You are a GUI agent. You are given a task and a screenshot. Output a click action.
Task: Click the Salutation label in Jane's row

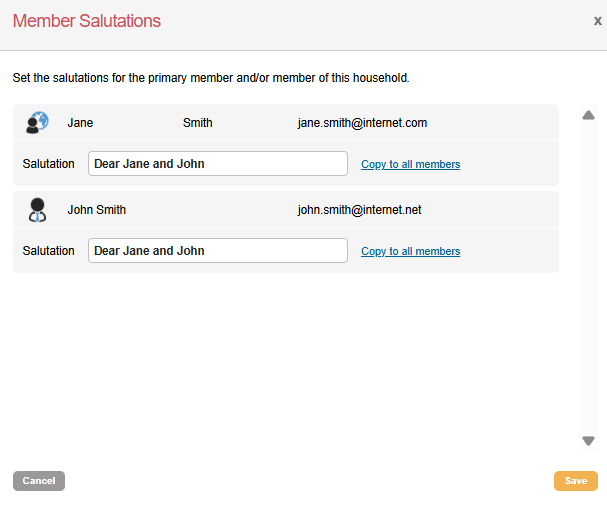(49, 164)
